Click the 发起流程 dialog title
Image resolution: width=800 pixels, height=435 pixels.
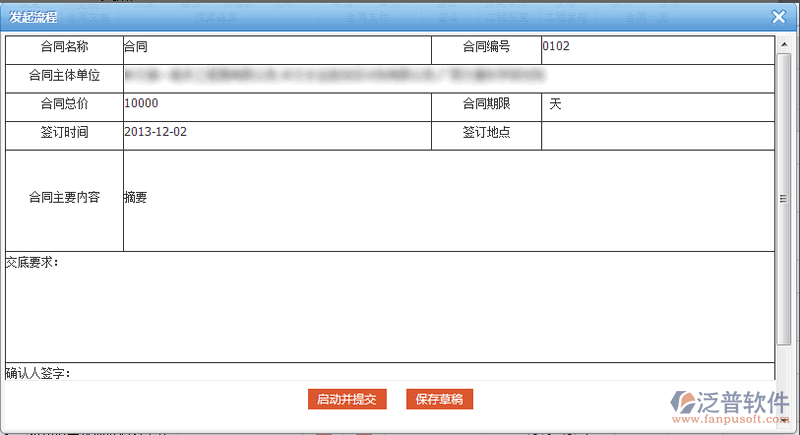pos(34,17)
